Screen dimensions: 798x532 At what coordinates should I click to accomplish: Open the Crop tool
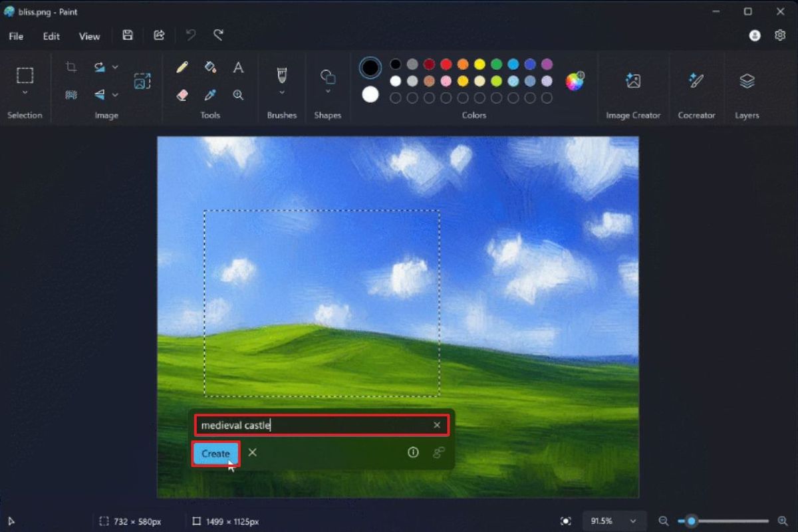(71, 66)
